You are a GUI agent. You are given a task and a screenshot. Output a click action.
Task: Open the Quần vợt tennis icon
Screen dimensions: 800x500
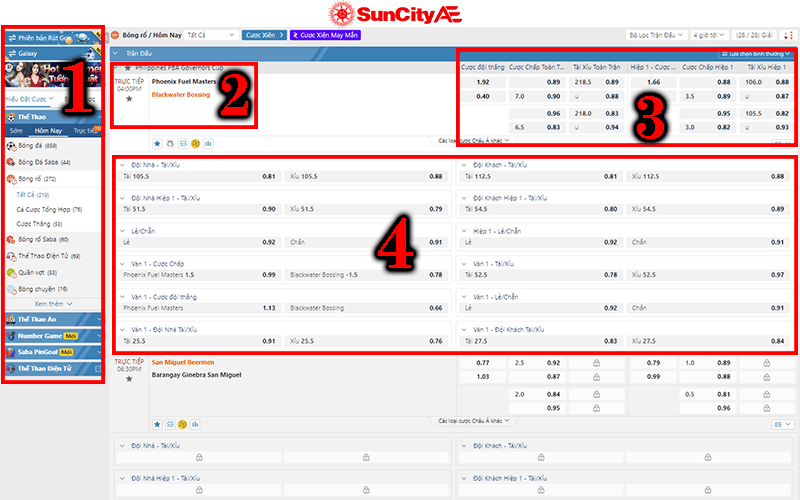[x=11, y=273]
